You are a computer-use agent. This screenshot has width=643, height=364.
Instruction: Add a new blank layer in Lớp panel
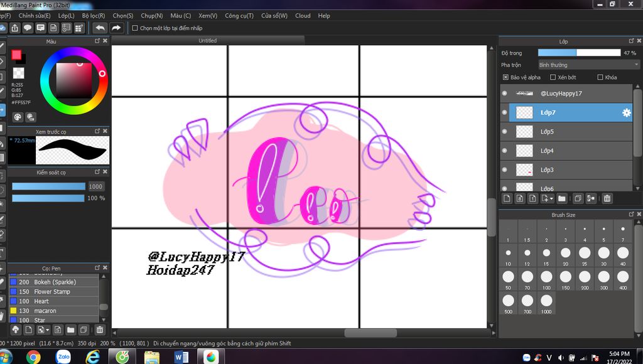point(507,198)
